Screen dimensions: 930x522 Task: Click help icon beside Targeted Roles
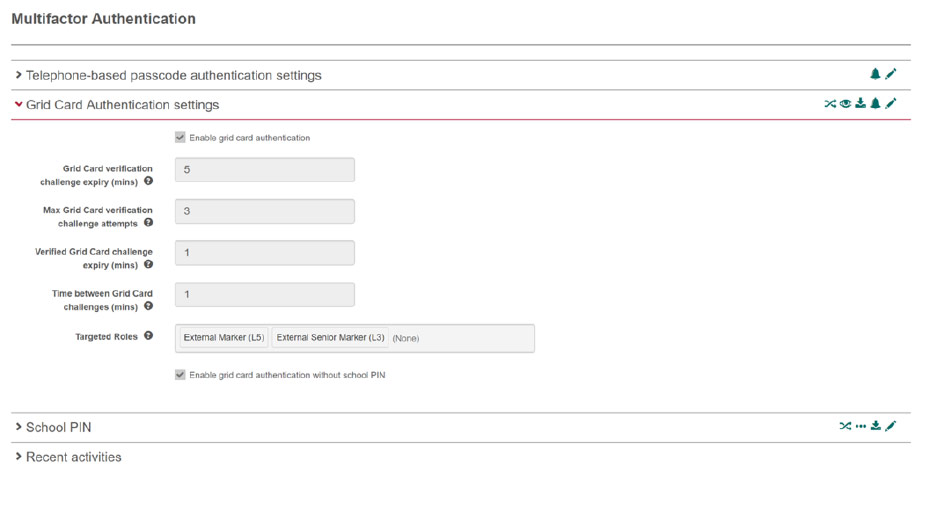pyautogui.click(x=148, y=336)
